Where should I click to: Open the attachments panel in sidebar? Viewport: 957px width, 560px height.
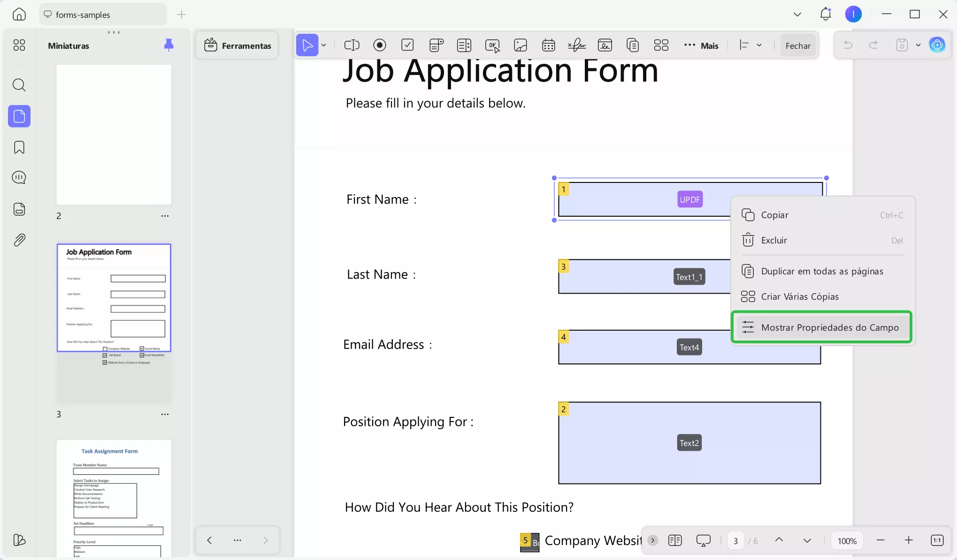19,240
